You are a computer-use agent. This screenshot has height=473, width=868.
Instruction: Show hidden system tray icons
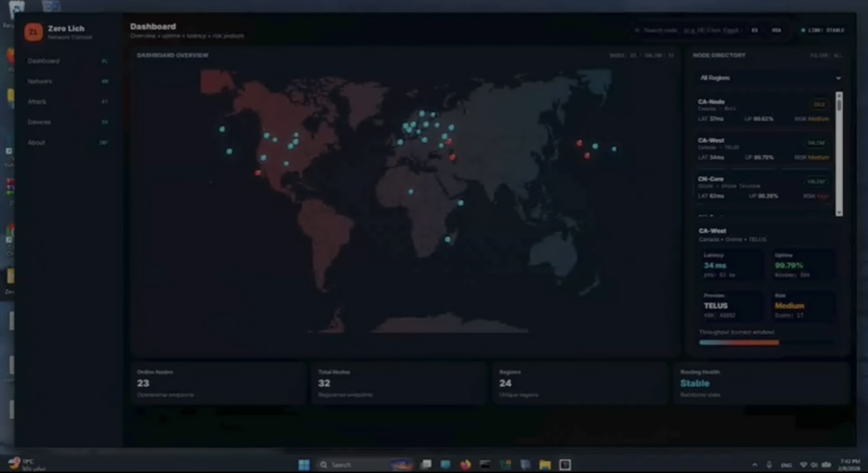(755, 465)
